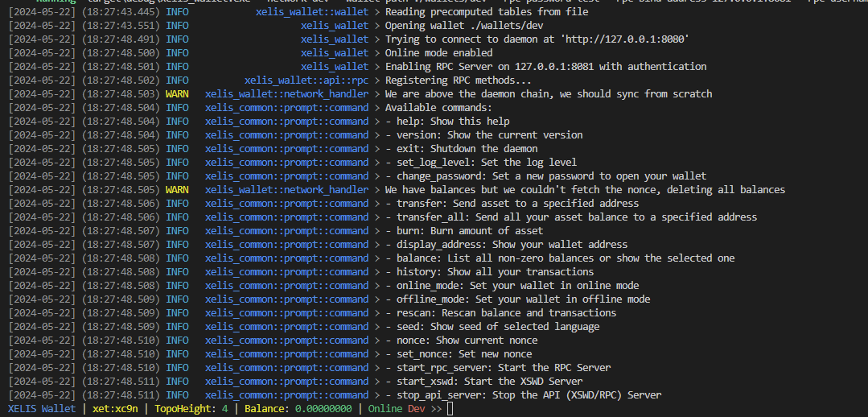
Task: Click 'version: Show the current version' line
Action: click(483, 135)
